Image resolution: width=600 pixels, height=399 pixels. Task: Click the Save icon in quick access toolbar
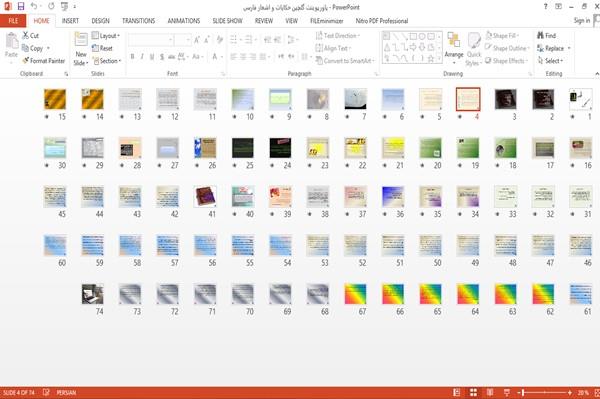tap(21, 7)
